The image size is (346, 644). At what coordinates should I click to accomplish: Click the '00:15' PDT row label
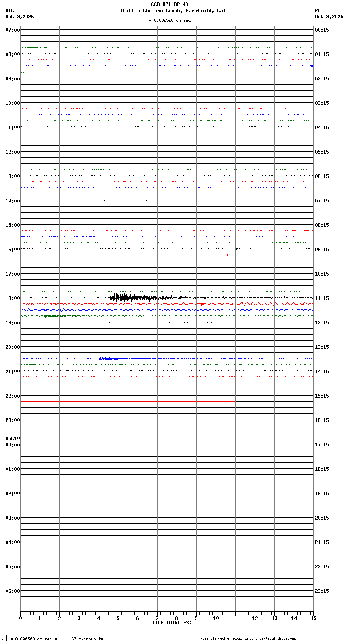point(322,30)
